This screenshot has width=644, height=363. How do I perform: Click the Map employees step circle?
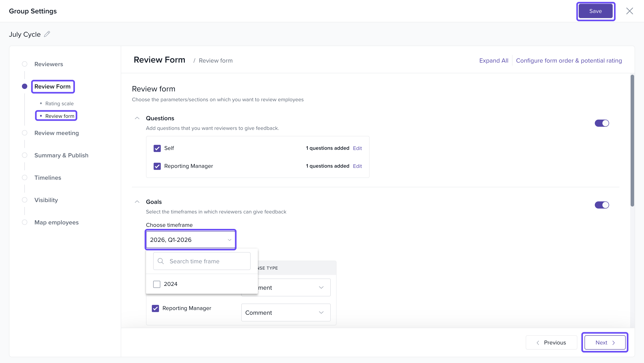coord(25,222)
